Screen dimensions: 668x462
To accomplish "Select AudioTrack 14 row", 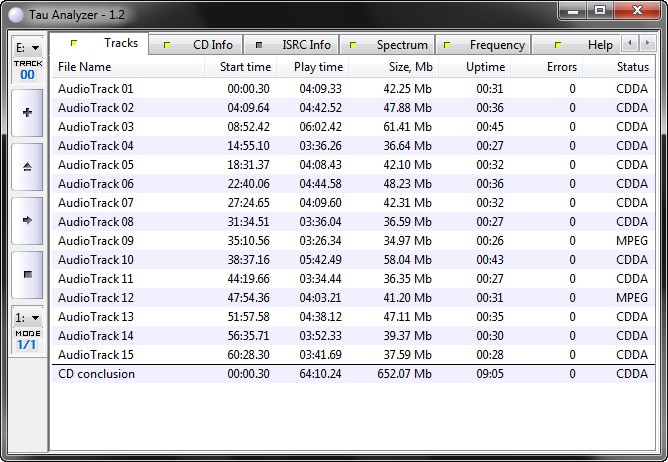I will click(x=353, y=336).
